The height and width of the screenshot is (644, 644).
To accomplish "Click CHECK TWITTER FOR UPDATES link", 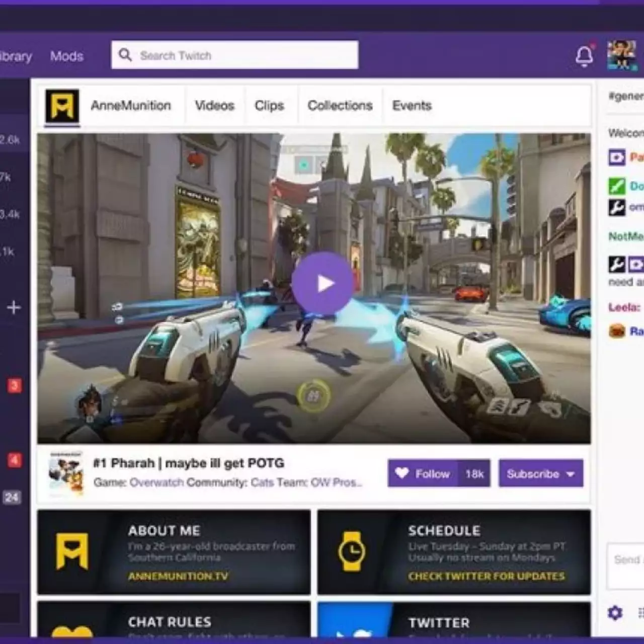I will [487, 576].
